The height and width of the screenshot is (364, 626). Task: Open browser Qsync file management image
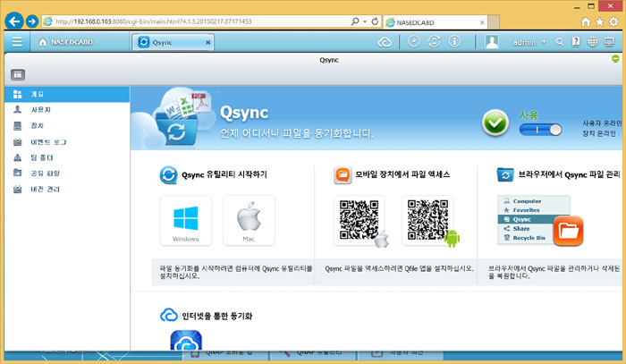[x=534, y=219]
